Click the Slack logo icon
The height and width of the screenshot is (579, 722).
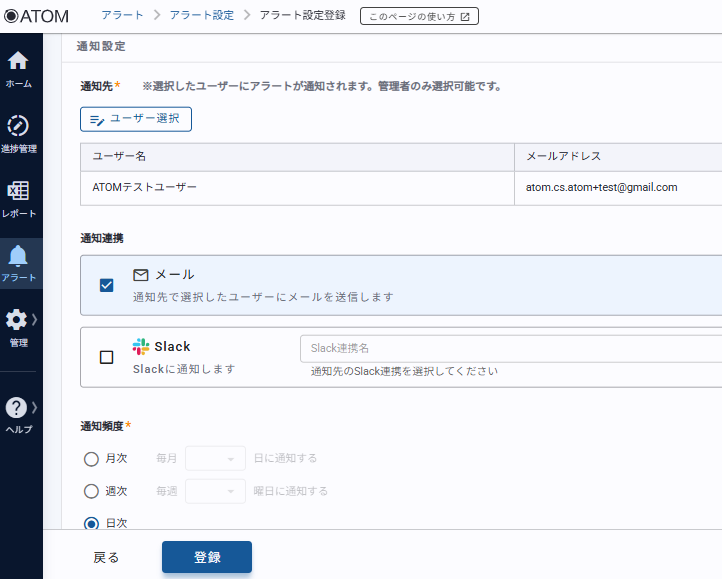point(141,347)
